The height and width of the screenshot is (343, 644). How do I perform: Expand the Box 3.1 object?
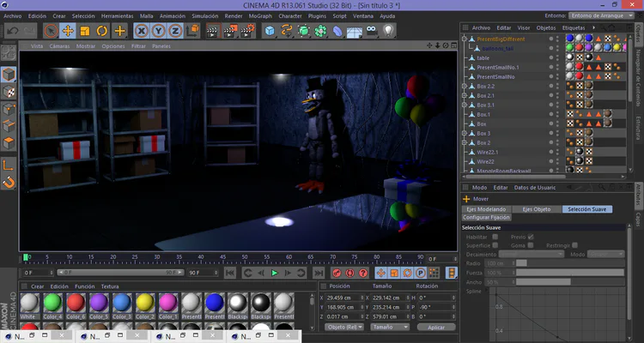tap(465, 105)
